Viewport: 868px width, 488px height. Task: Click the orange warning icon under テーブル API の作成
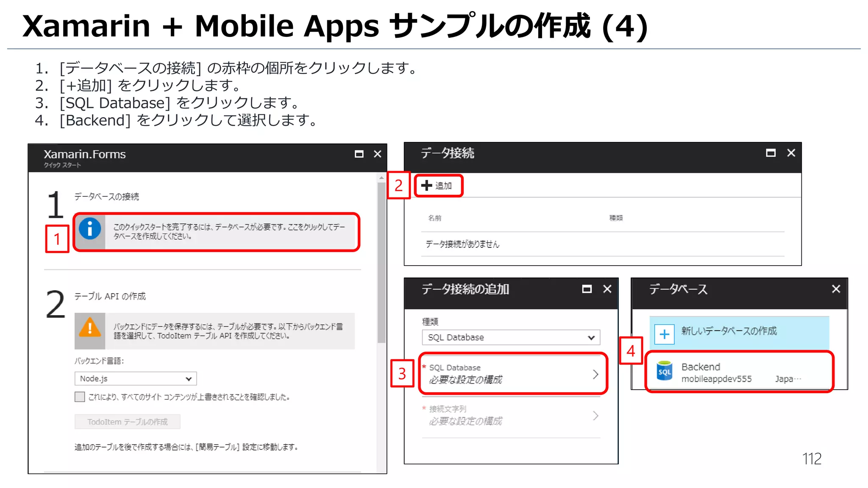90,327
